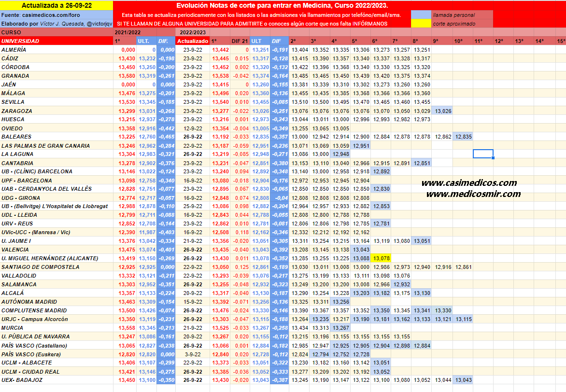
Task: Click the yellow 'corte aproximado' legend swatch
Action: coord(421,24)
